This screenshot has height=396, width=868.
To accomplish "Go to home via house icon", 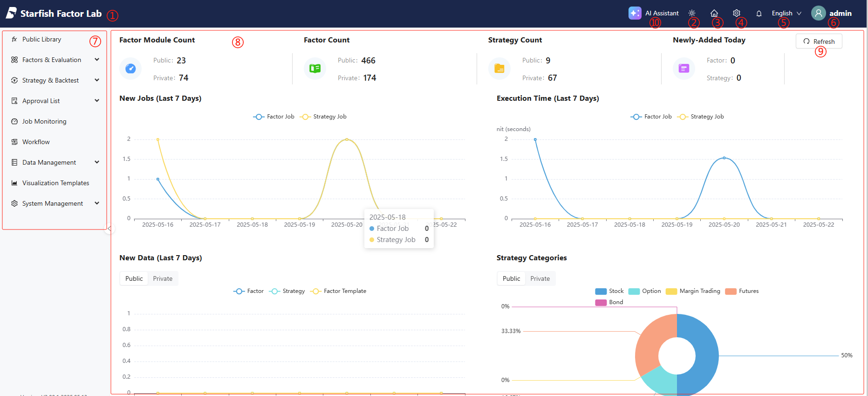I will pos(714,13).
